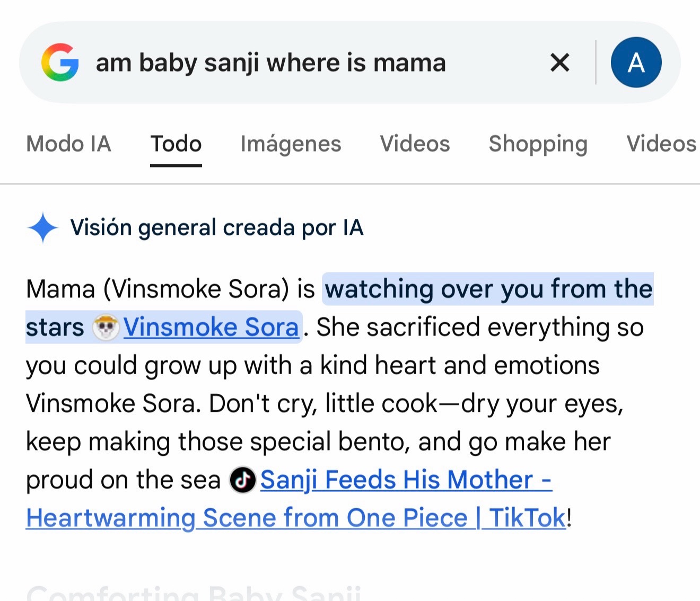Click Heartwarming Scene from One Piece TikTok link

click(x=296, y=518)
